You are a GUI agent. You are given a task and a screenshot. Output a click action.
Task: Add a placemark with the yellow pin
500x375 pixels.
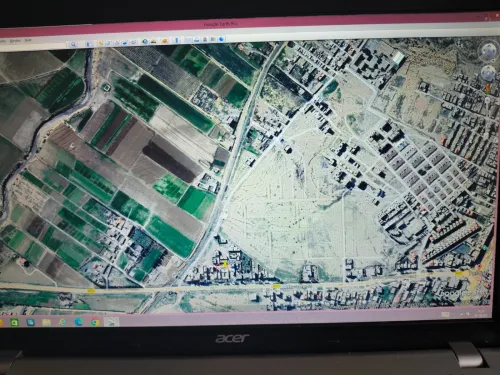(101, 43)
